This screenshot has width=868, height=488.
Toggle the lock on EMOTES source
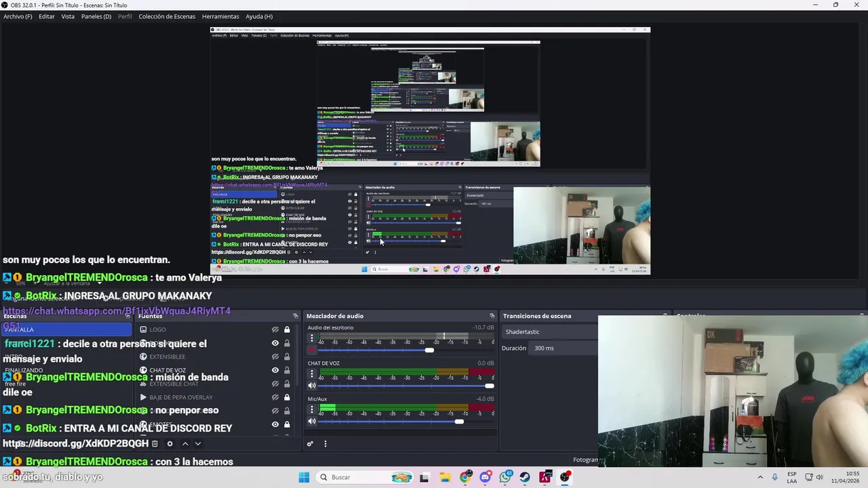(x=287, y=424)
